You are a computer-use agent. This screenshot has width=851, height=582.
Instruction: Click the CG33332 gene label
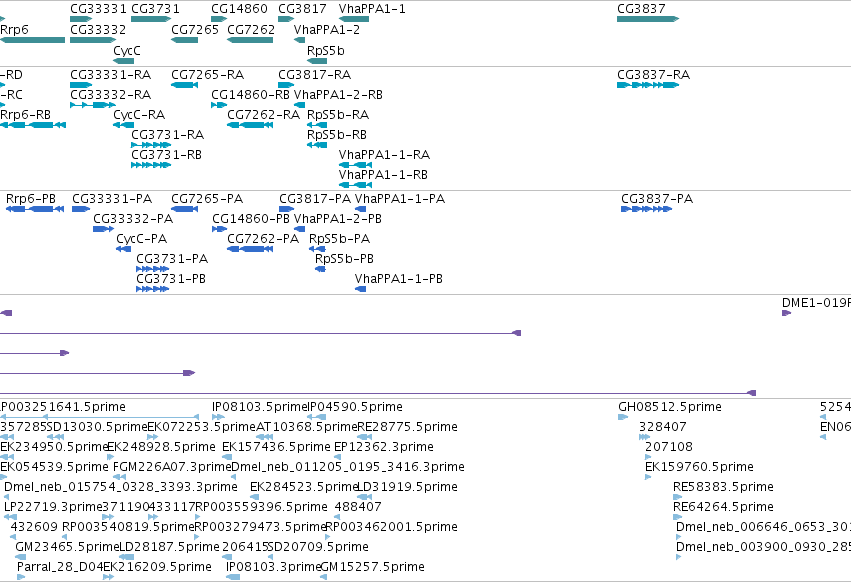[x=98, y=29]
